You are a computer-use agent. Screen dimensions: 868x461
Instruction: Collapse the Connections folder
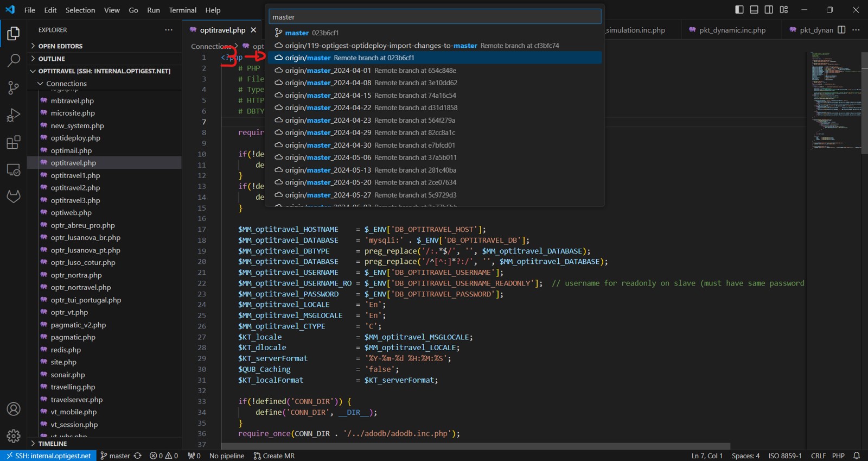coord(66,84)
